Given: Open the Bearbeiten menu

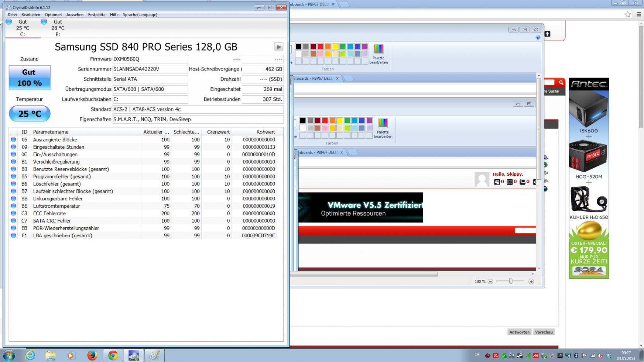Looking at the screenshot, I should pos(31,15).
